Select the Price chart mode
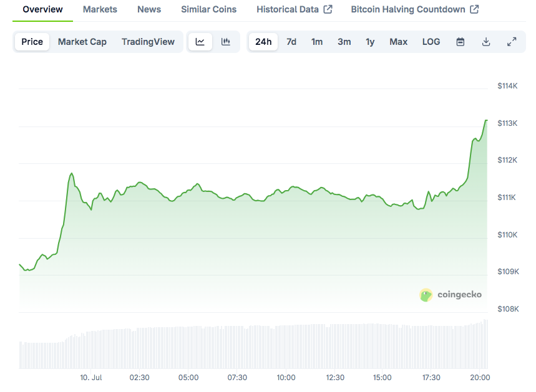Image resolution: width=536 pixels, height=392 pixels. [32, 42]
